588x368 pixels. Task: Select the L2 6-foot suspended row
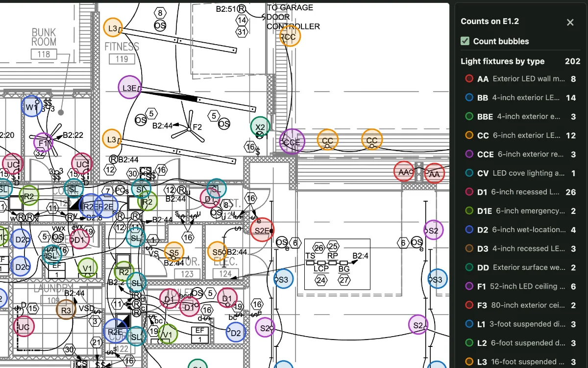(520, 342)
